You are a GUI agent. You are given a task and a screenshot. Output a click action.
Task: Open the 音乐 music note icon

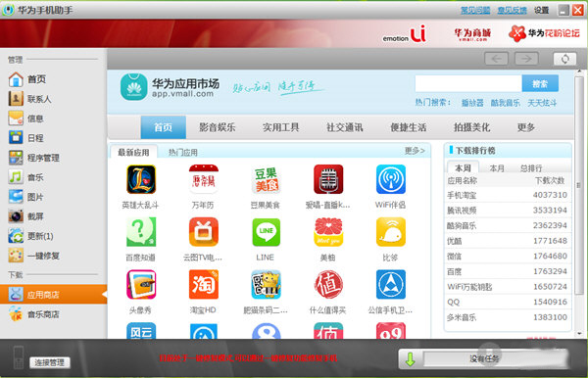[x=16, y=177]
